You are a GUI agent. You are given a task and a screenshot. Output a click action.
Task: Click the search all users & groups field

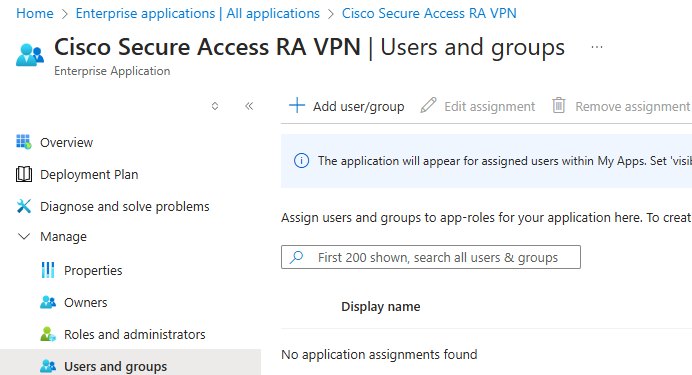(431, 257)
